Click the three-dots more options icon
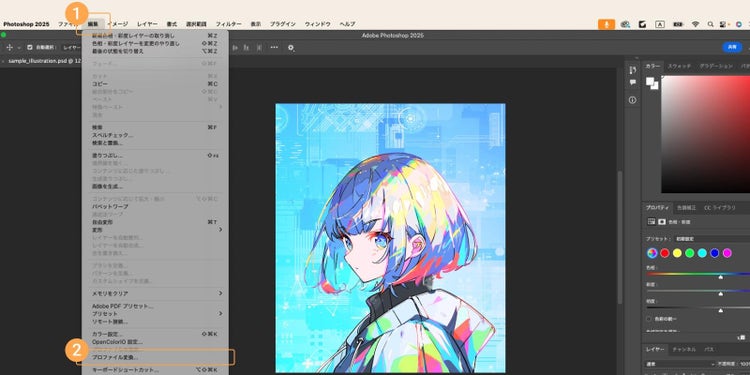 click(x=274, y=47)
